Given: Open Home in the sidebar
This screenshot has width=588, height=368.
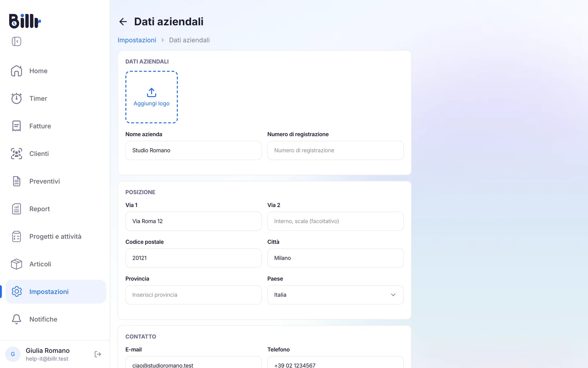Looking at the screenshot, I should point(56,71).
